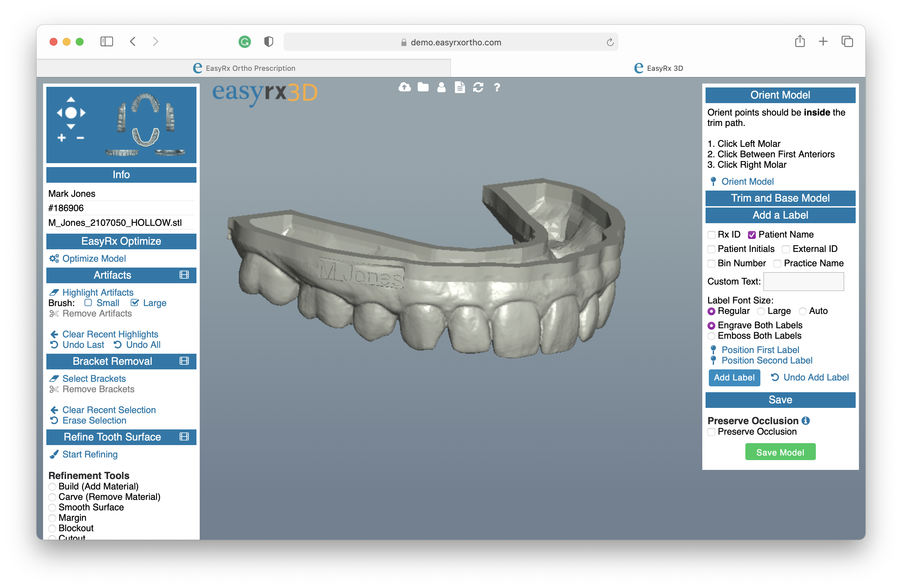Image resolution: width=902 pixels, height=588 pixels.
Task: Expand the Trim and Base Model section
Action: pos(780,198)
